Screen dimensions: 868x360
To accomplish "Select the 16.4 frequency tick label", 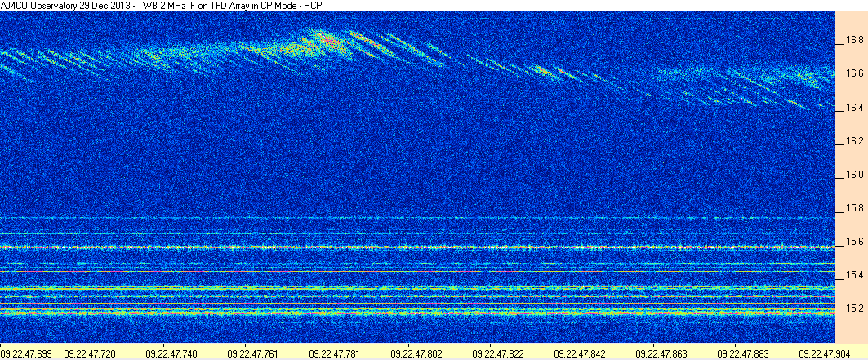I will (x=855, y=109).
